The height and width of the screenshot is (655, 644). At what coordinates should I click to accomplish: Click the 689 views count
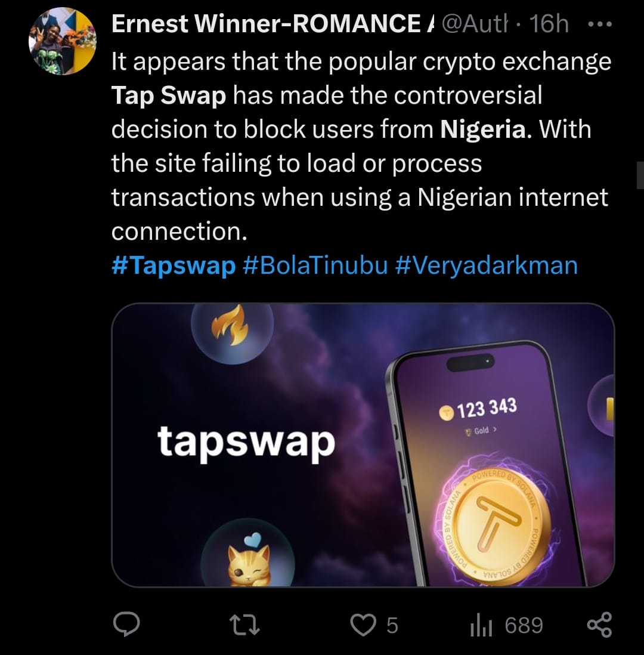coord(524,625)
